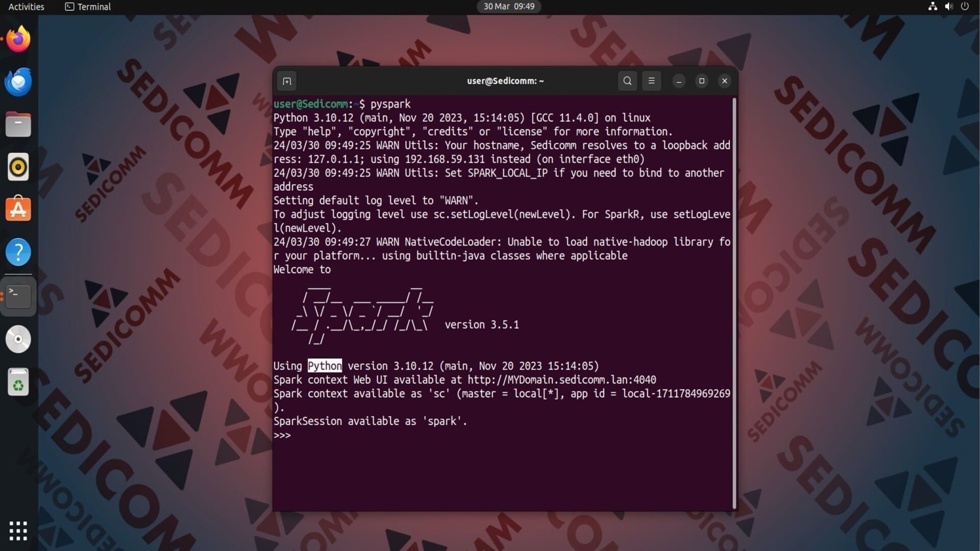Image resolution: width=980 pixels, height=551 pixels.
Task: Click the volume icon in system tray
Action: tap(949, 7)
